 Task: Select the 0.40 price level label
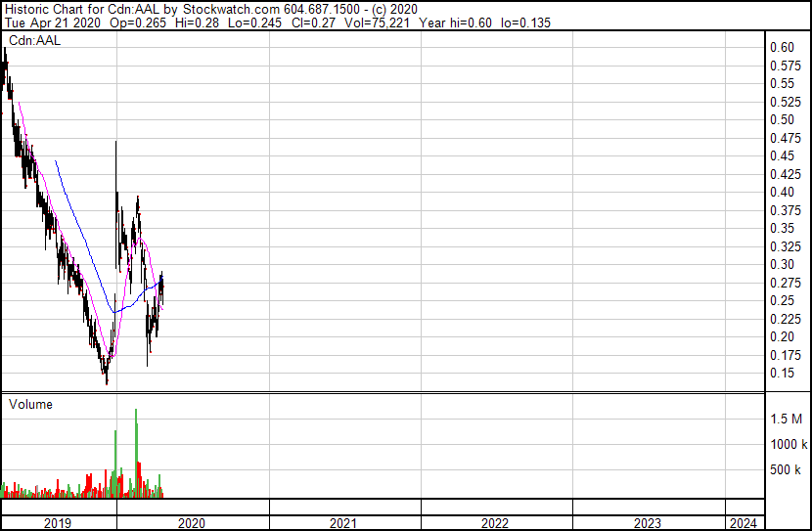pyautogui.click(x=782, y=192)
